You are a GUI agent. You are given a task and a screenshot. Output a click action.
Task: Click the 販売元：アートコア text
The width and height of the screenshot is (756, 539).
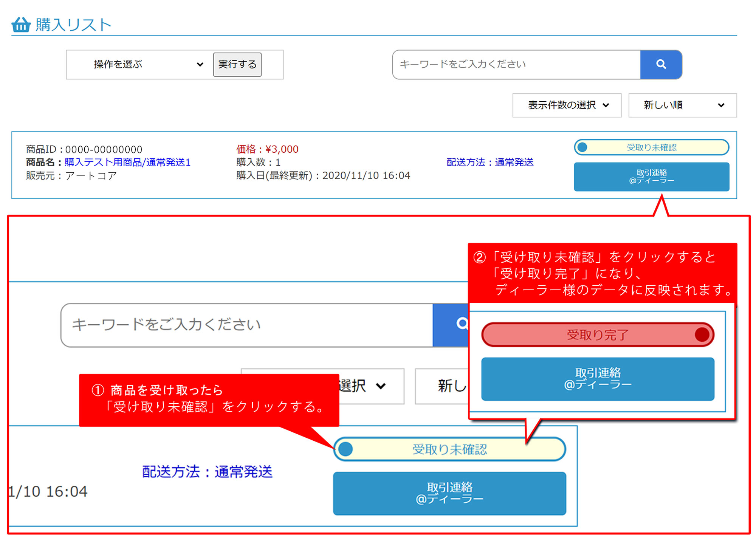(x=71, y=175)
